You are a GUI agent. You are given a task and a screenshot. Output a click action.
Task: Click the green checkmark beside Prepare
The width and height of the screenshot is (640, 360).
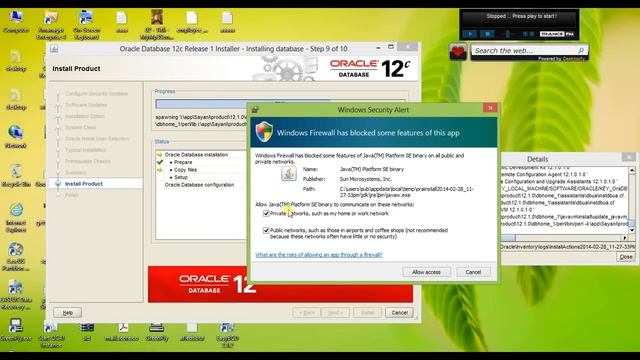click(x=160, y=162)
